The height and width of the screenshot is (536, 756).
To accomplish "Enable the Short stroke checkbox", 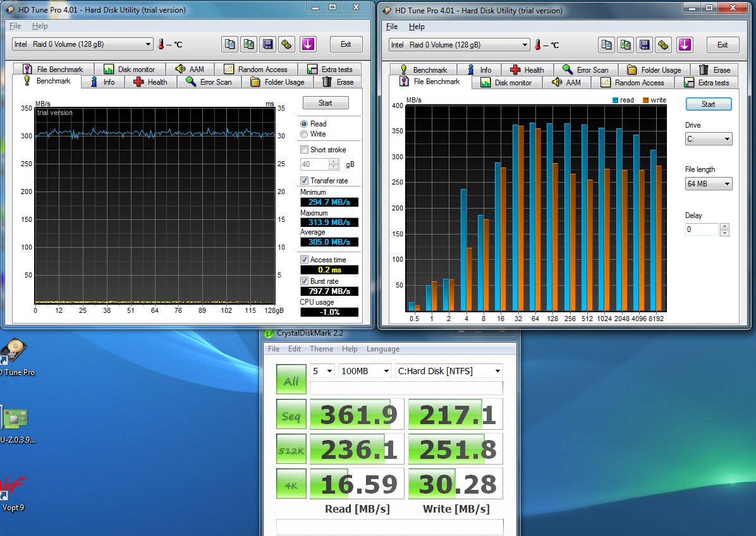I will (x=304, y=149).
